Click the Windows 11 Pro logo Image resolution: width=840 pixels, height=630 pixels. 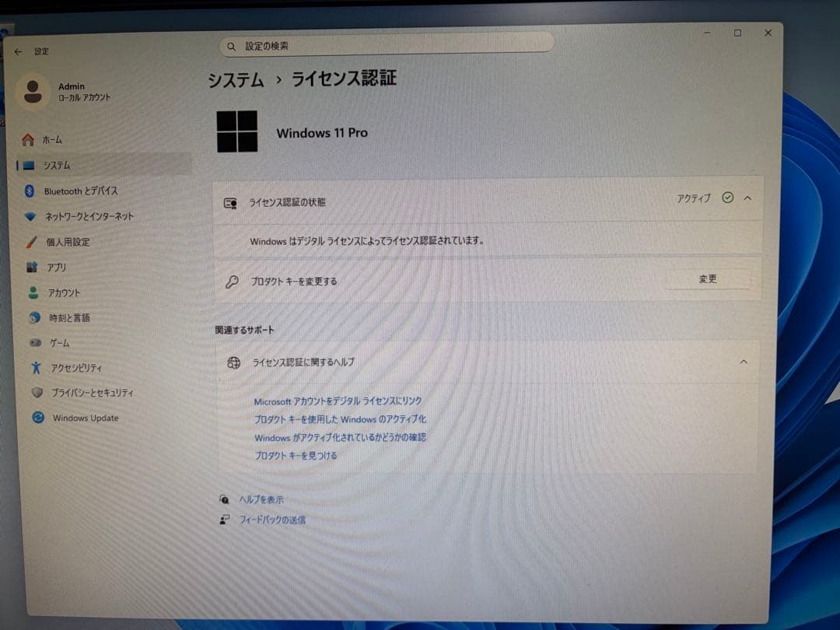pyautogui.click(x=236, y=131)
